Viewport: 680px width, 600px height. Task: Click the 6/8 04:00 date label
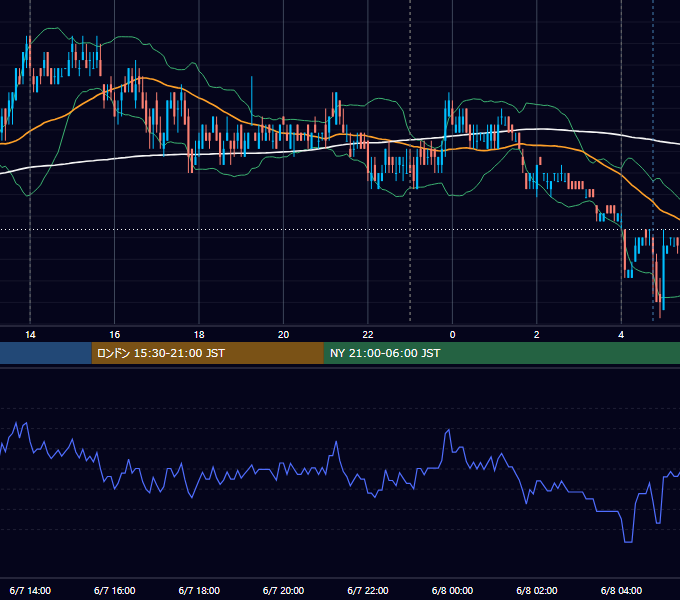pos(621,590)
